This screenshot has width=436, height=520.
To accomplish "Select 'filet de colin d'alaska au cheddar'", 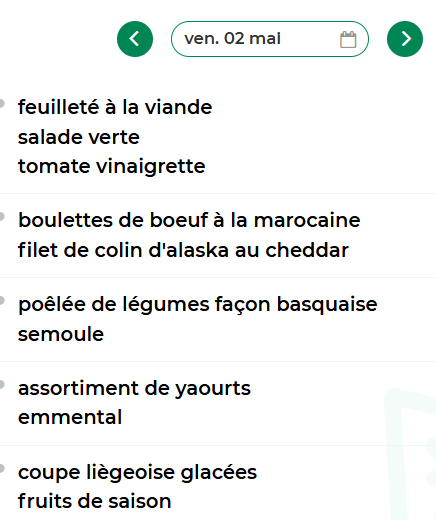I will 183,250.
